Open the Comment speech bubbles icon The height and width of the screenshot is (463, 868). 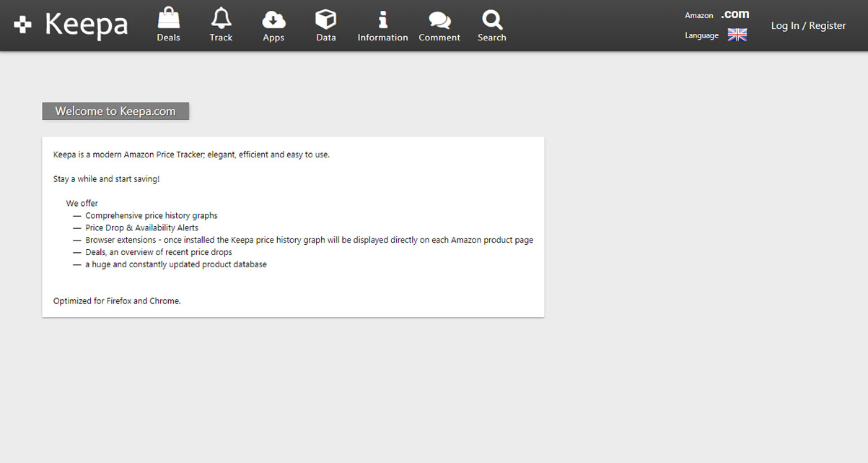click(439, 20)
